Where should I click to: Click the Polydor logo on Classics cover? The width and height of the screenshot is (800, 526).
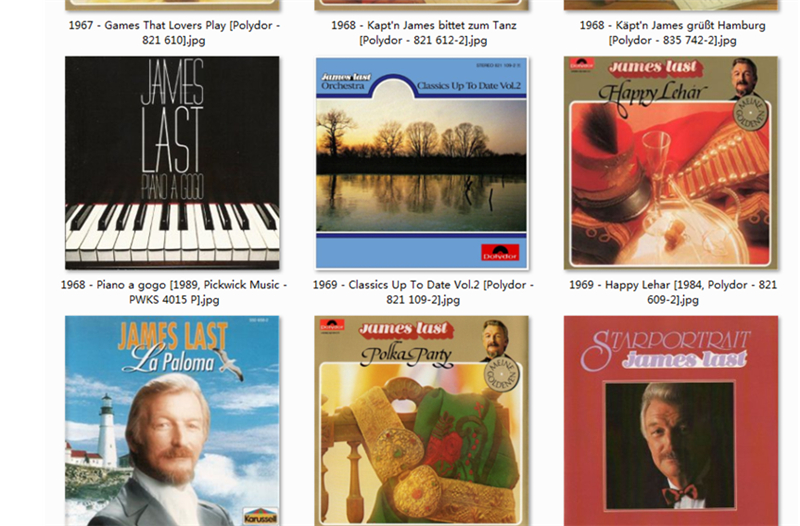click(x=500, y=253)
